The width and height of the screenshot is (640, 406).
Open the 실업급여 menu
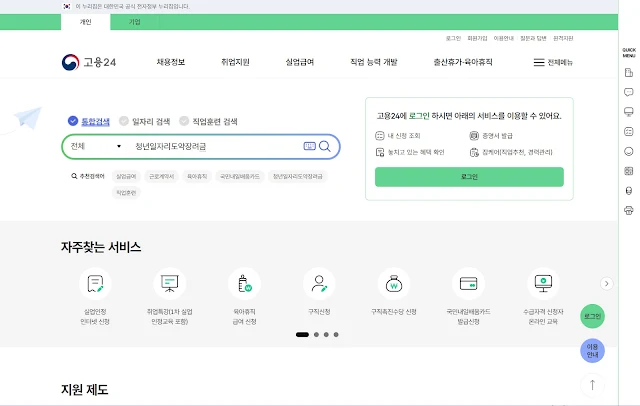300,62
